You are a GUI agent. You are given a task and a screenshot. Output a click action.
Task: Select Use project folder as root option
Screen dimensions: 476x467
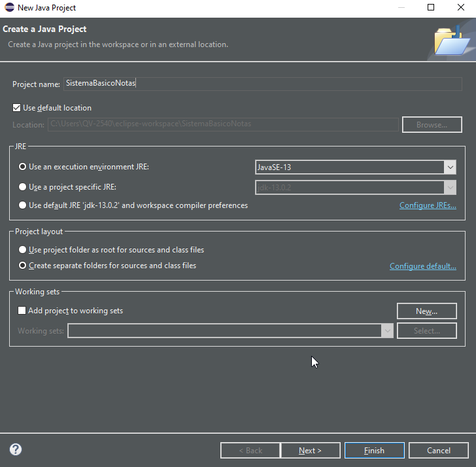coord(23,250)
